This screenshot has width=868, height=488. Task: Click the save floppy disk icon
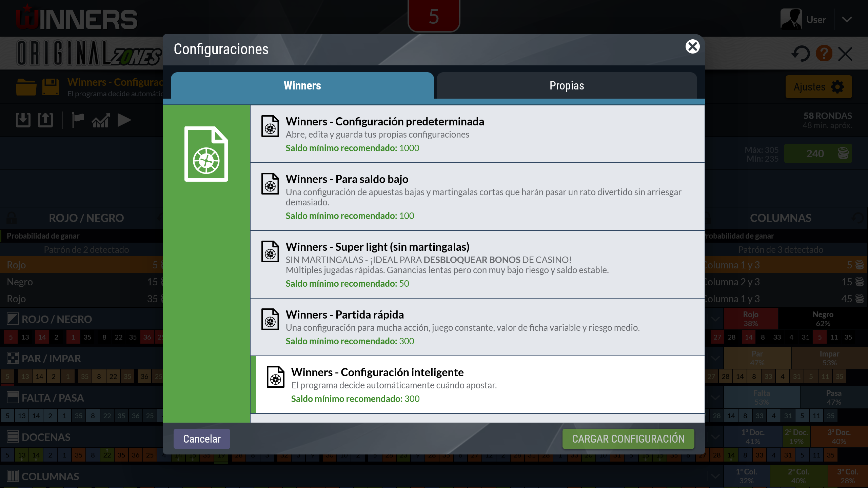pyautogui.click(x=51, y=87)
